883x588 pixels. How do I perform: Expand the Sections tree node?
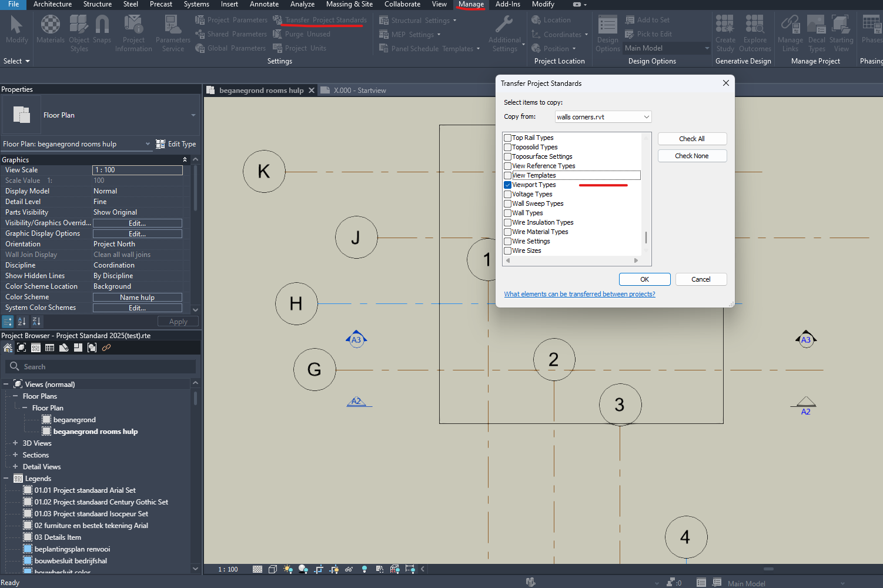tap(15, 455)
